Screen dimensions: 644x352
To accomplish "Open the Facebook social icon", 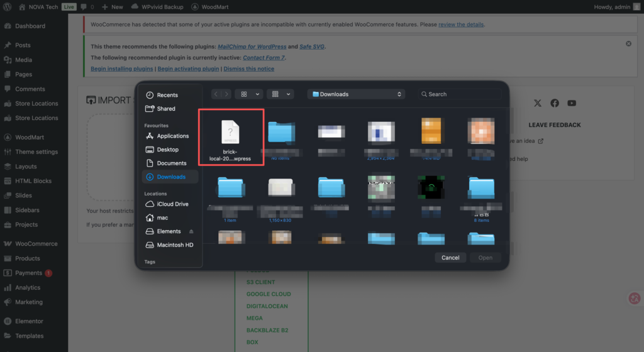I will pos(555,103).
